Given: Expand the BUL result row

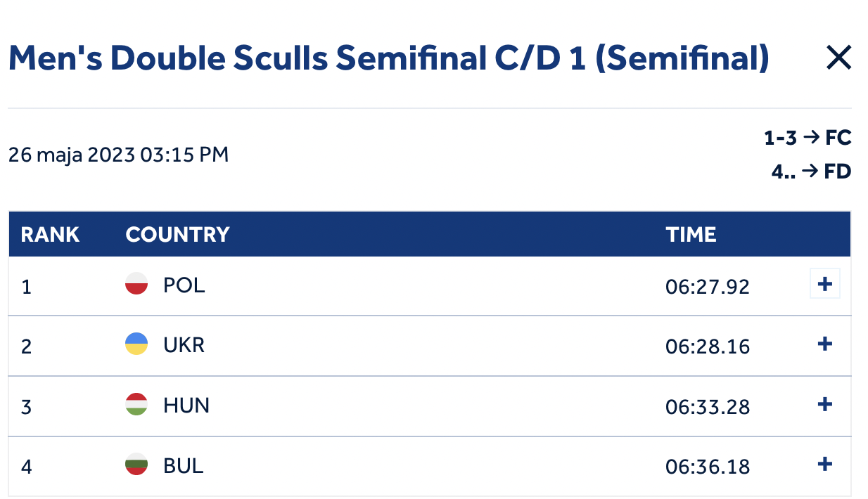Looking at the screenshot, I should tap(825, 464).
